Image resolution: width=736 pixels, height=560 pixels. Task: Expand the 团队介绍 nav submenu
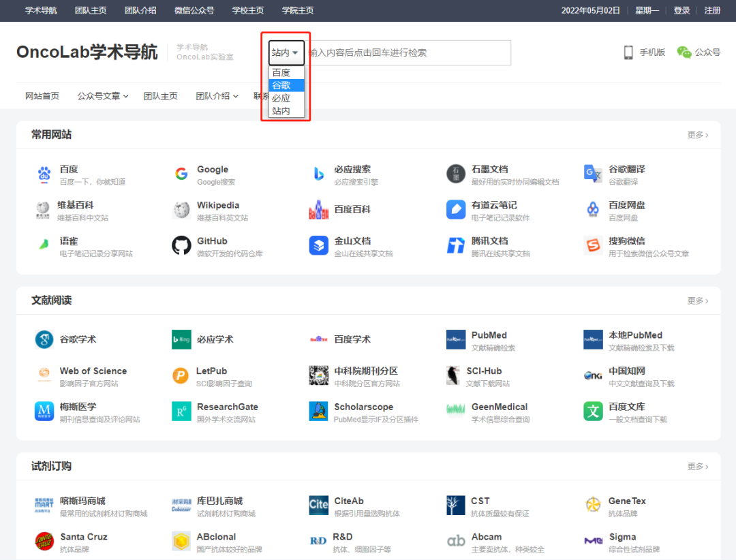click(x=217, y=96)
